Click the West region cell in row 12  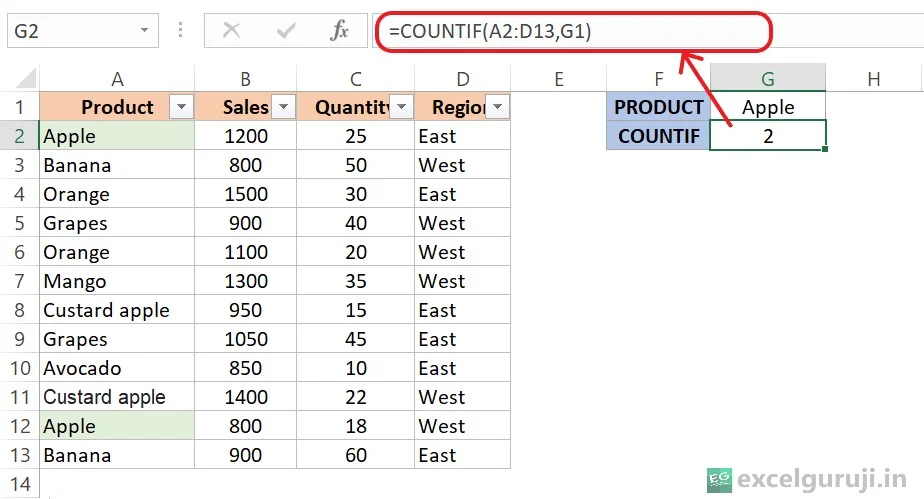(463, 426)
